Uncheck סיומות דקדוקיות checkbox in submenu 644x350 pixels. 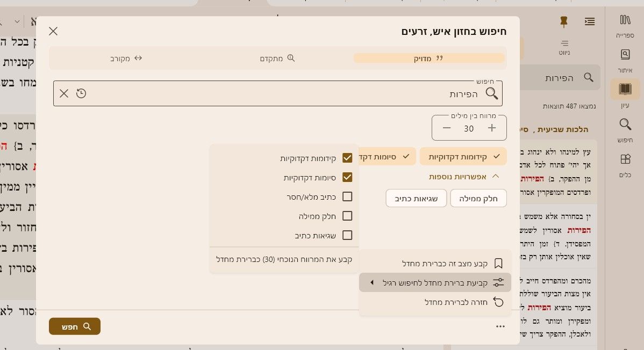pos(347,177)
